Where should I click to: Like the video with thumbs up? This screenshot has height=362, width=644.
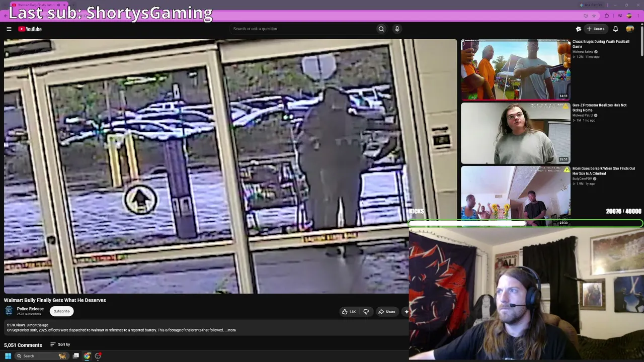(x=349, y=312)
